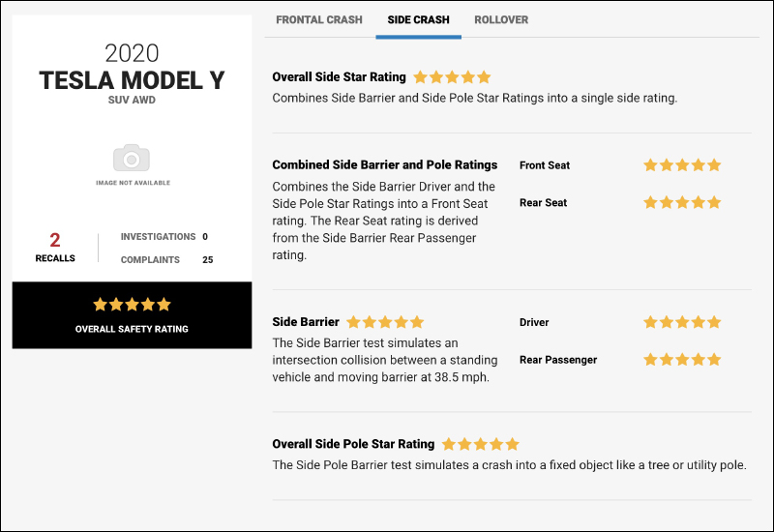
Task: Click the Overall Side Star Rating stars
Action: (x=452, y=77)
